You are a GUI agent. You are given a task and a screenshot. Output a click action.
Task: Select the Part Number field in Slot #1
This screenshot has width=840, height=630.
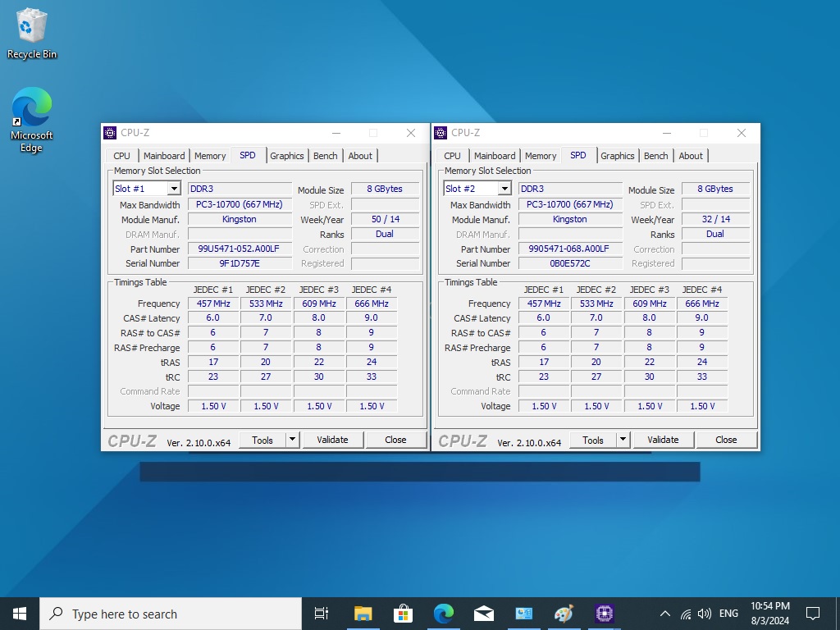(240, 249)
